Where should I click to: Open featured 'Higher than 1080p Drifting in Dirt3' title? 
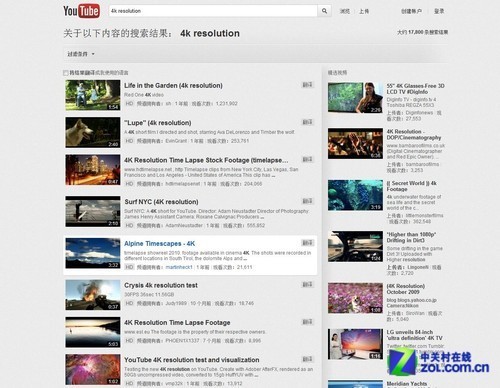point(411,238)
